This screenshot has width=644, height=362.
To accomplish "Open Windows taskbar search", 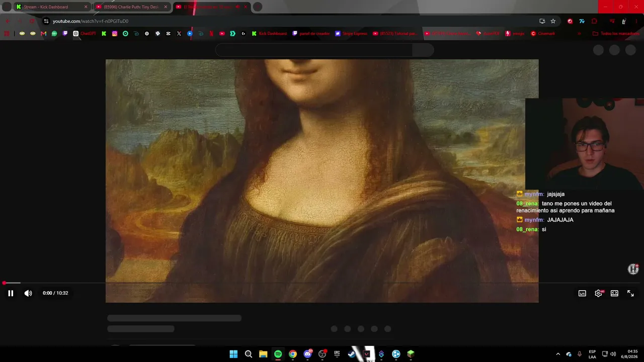I will tap(249, 354).
